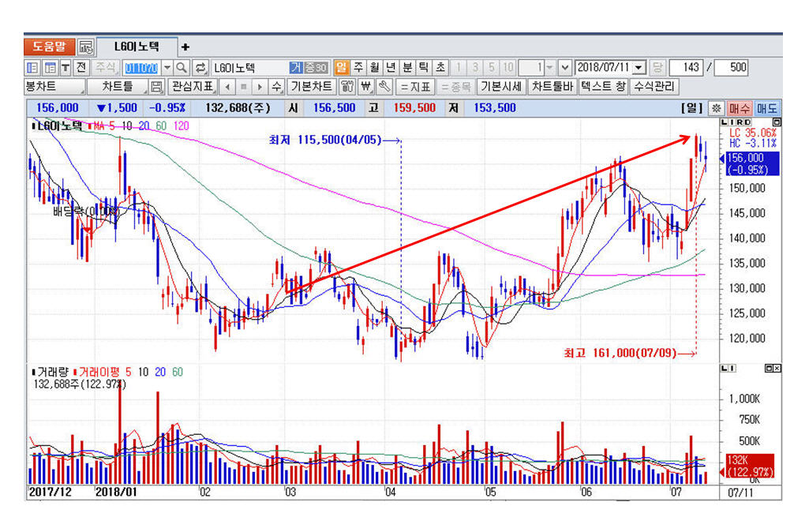Viewport: 809px width, 532px height.
Task: Click the stock search magnifier icon
Action: click(x=182, y=68)
